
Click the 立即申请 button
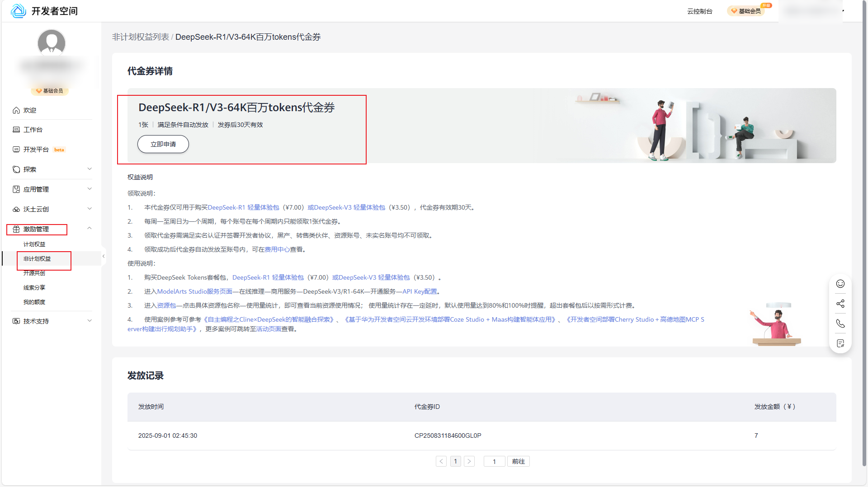[163, 144]
